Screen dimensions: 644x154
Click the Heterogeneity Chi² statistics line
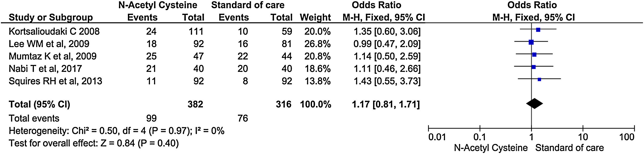click(x=117, y=131)
